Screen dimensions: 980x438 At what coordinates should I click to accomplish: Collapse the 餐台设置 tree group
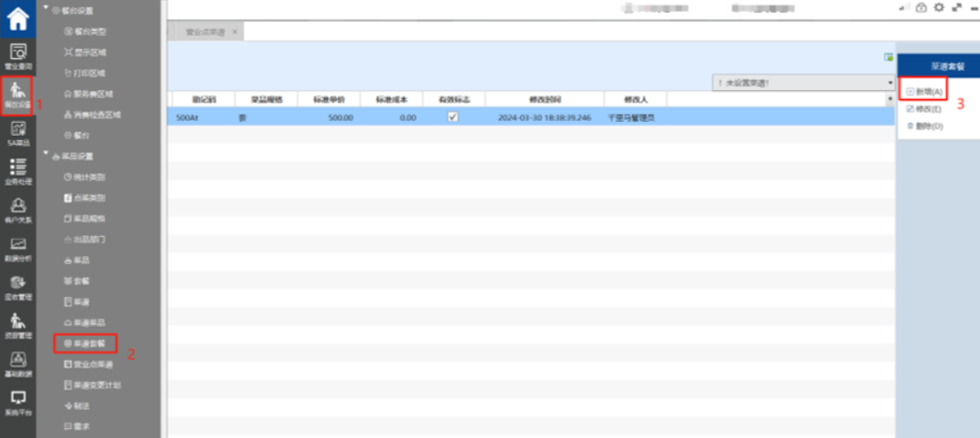46,9
